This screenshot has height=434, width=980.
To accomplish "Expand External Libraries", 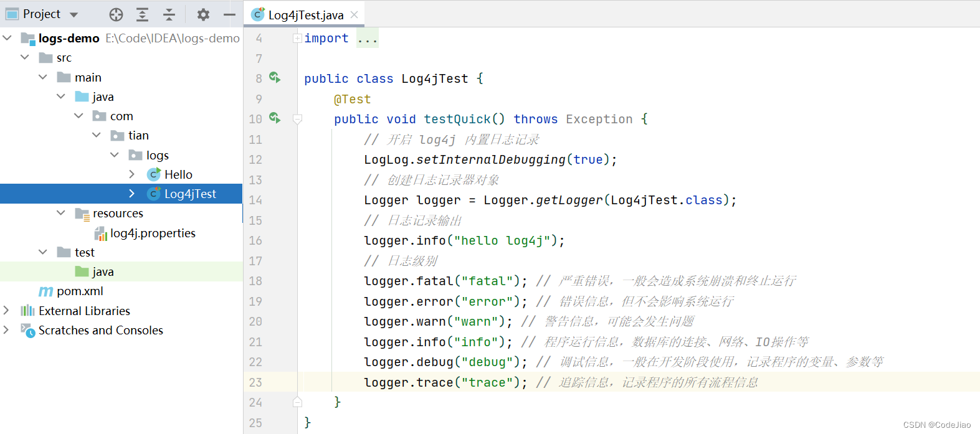I will click(7, 311).
